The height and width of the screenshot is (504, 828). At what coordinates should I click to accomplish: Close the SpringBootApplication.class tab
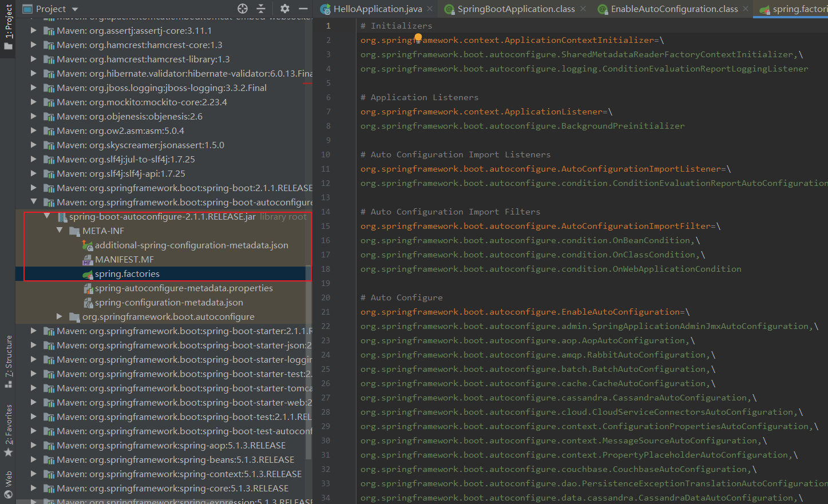(x=583, y=9)
